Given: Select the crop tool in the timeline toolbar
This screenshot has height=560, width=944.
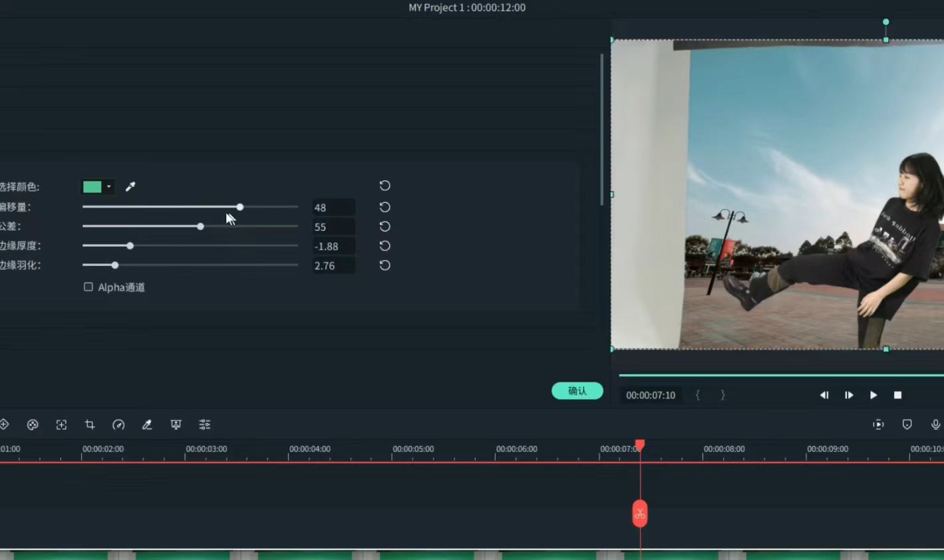Looking at the screenshot, I should click(x=90, y=424).
